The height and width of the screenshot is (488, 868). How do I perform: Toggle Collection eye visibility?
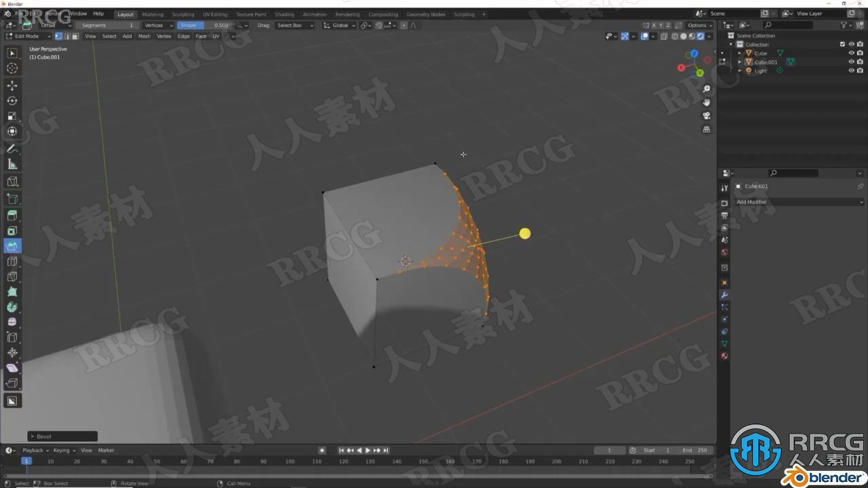click(852, 44)
